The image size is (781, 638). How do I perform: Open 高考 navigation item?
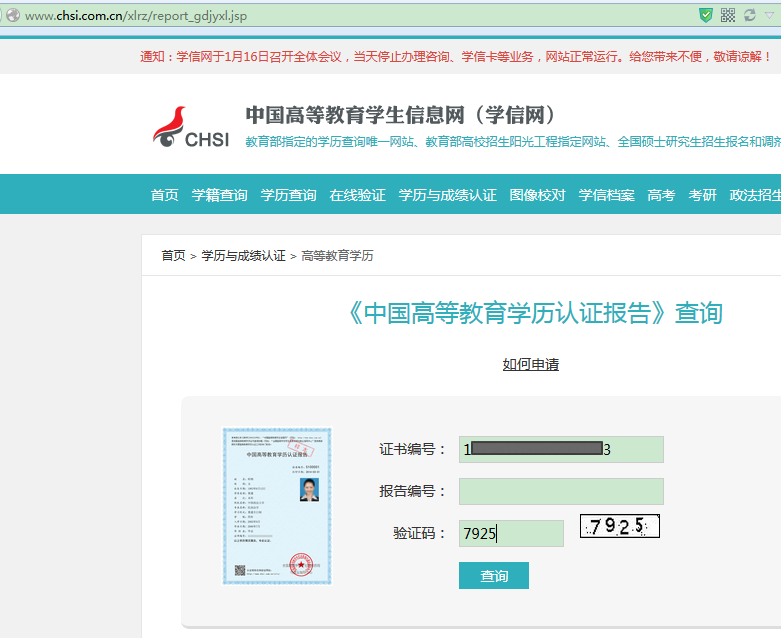pos(661,195)
